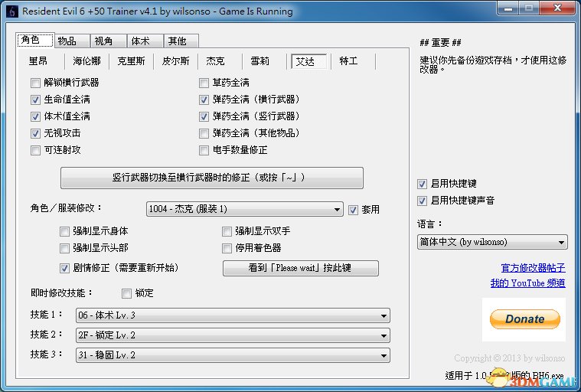Select the 特工 character tab
Image resolution: width=581 pixels, height=392 pixels.
349,61
